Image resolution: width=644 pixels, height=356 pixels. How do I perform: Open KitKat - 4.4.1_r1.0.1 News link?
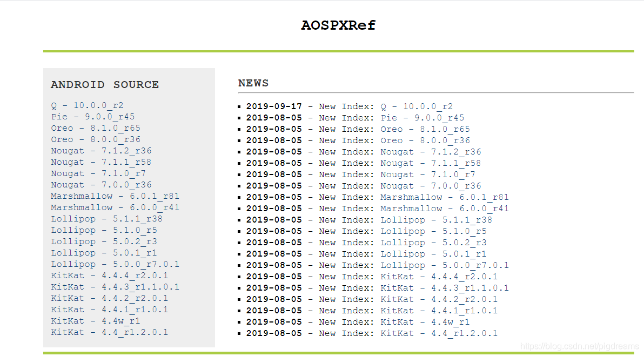coord(439,311)
